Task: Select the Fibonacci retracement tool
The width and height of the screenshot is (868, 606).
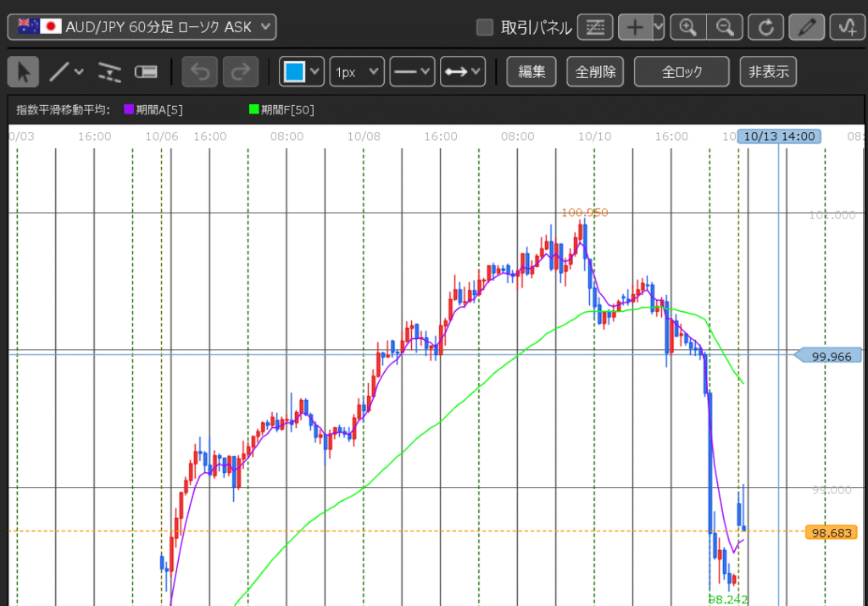Action: pyautogui.click(x=109, y=72)
